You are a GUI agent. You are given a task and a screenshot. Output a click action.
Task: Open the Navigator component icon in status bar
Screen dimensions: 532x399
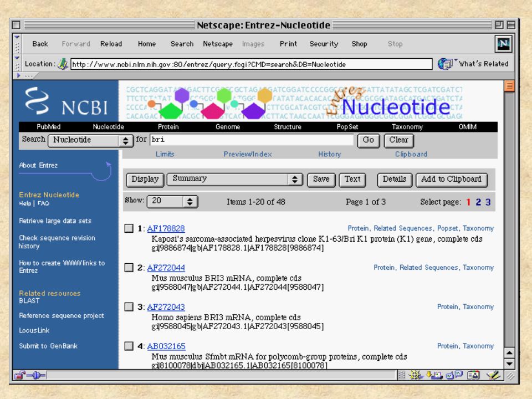[415, 375]
